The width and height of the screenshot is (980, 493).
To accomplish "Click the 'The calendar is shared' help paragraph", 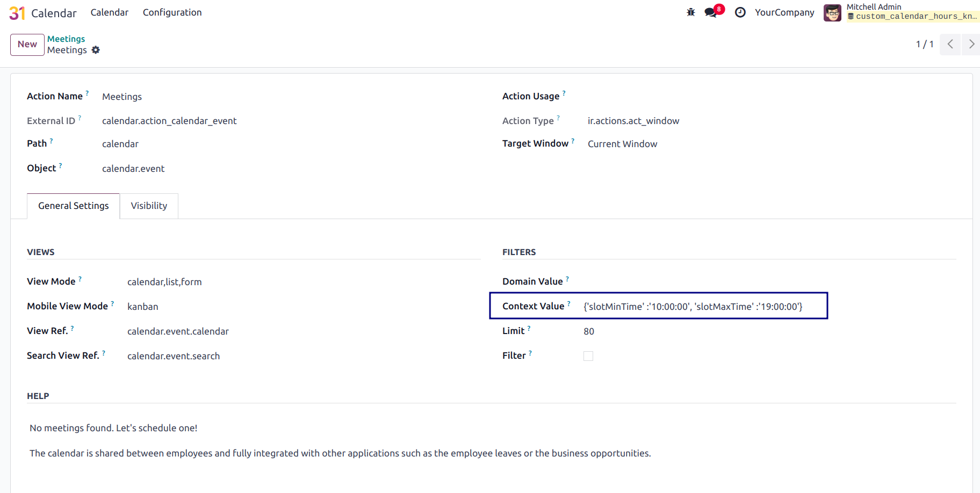I will (x=340, y=453).
